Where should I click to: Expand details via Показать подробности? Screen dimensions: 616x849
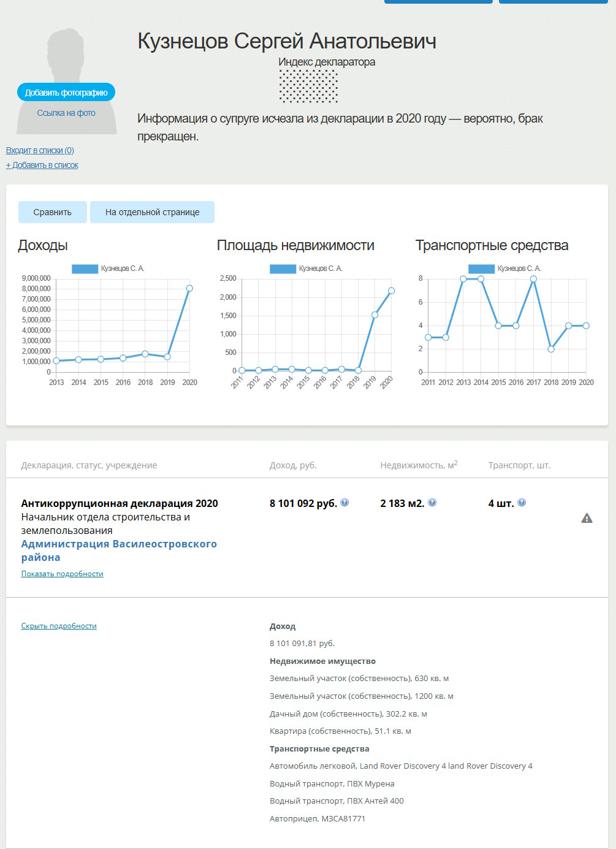[63, 574]
